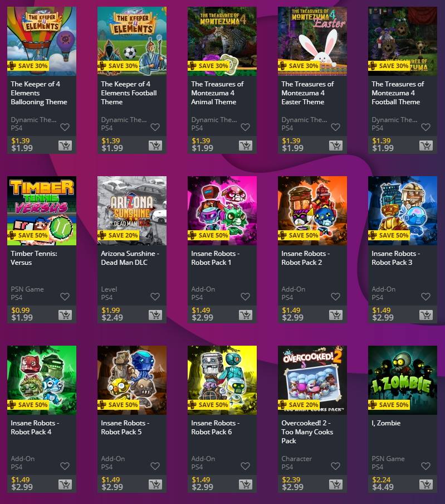Add Montezuma 4 Football Theme to cart
This screenshot has height=504, width=445.
coord(426,146)
